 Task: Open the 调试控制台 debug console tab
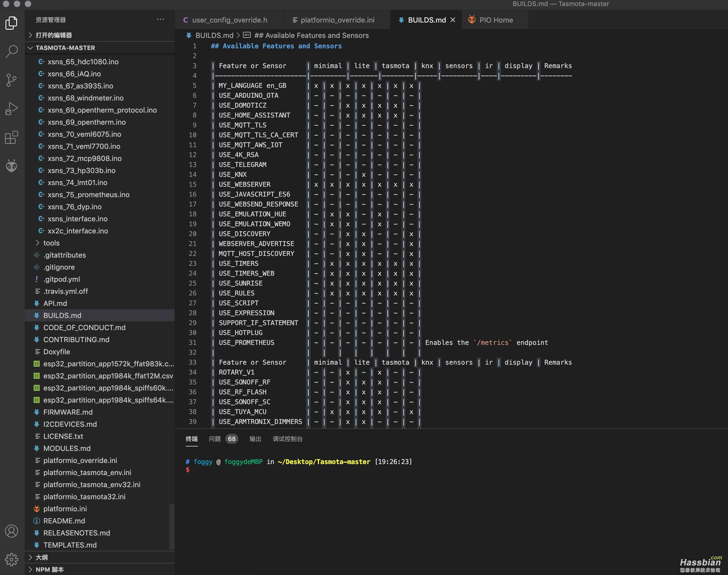pos(287,439)
